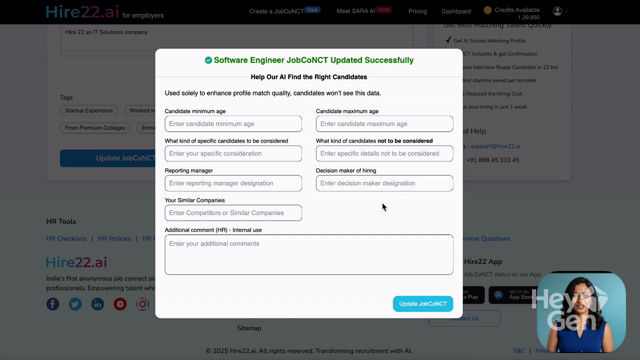The width and height of the screenshot is (640, 360).
Task: Focus the Candidate maximum age field
Action: coord(384,124)
